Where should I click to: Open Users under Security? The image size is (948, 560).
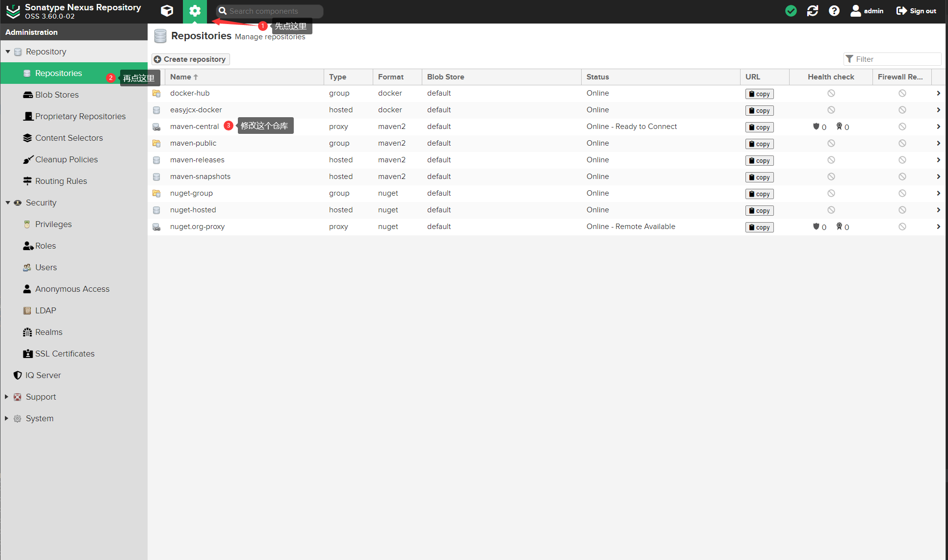[74, 267]
